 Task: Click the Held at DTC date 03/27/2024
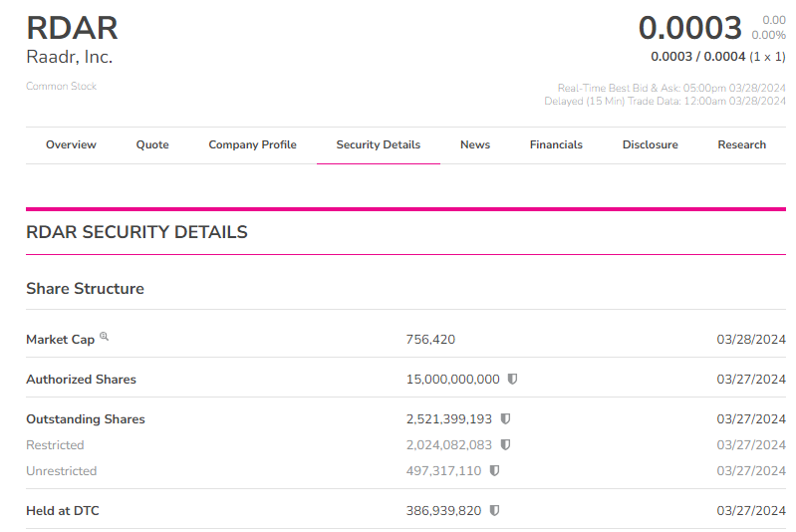click(751, 510)
